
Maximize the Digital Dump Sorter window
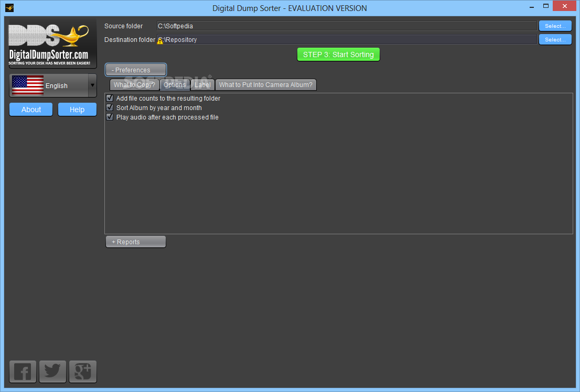pyautogui.click(x=545, y=6)
